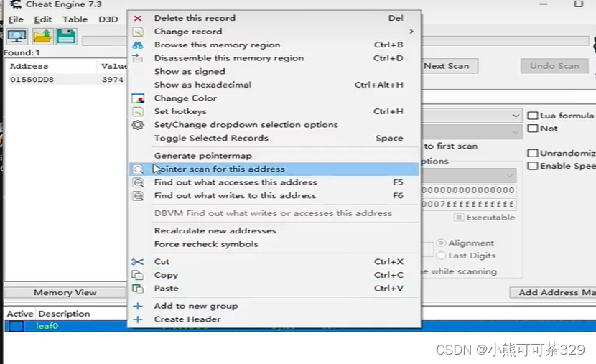
Task: Open the File menu
Action: [16, 19]
